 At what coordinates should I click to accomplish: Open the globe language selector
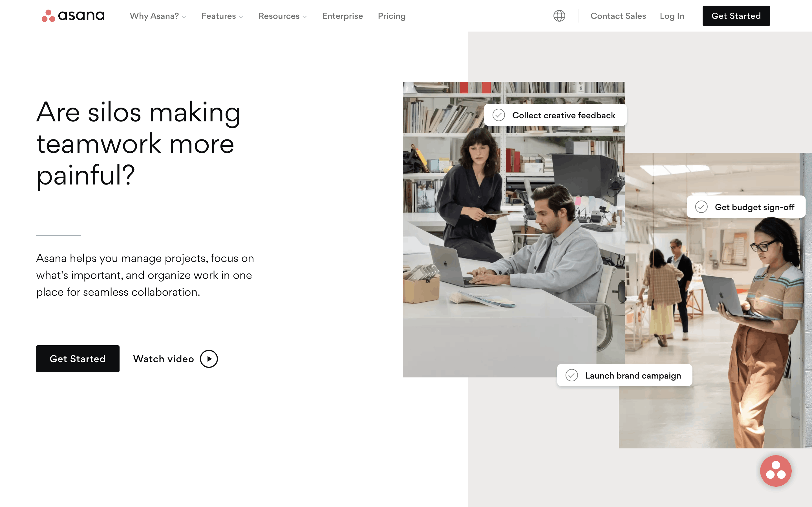click(x=559, y=16)
